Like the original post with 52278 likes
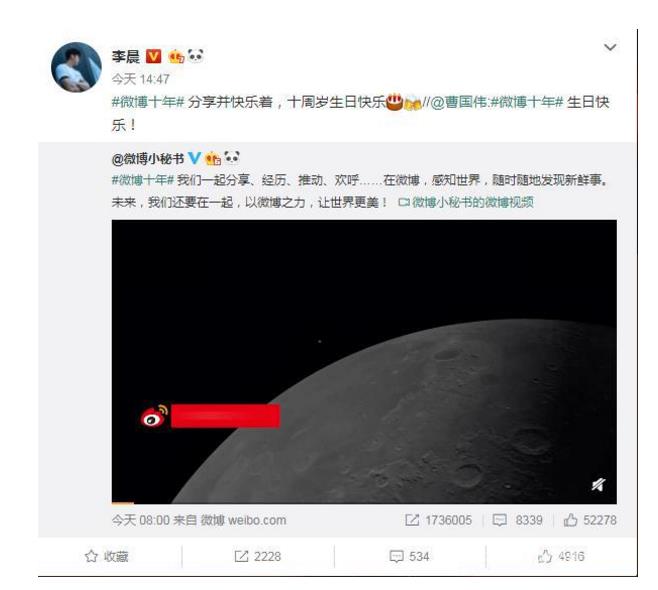658x590 pixels. pyautogui.click(x=590, y=520)
